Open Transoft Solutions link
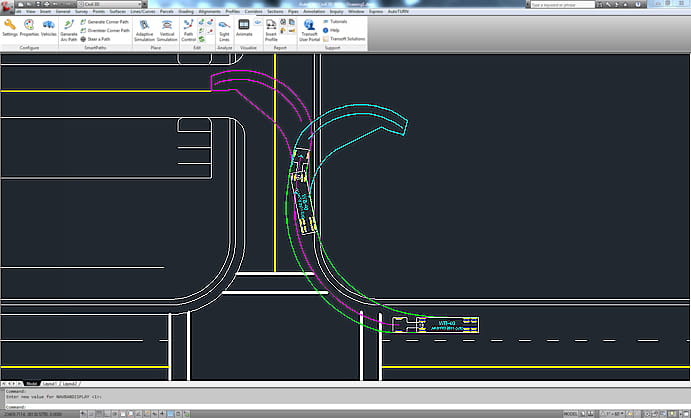This screenshot has width=691, height=418. tap(344, 39)
